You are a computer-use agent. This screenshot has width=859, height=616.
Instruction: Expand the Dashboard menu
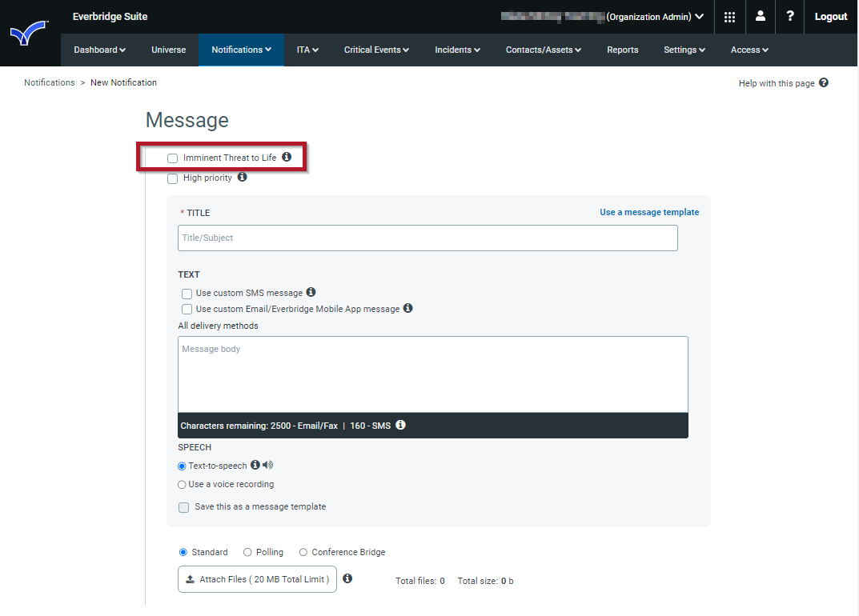pos(100,50)
